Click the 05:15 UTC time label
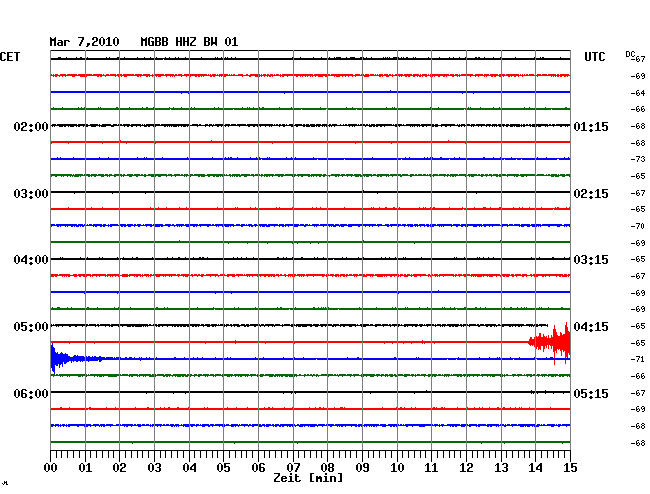650x494 pixels. click(x=591, y=393)
